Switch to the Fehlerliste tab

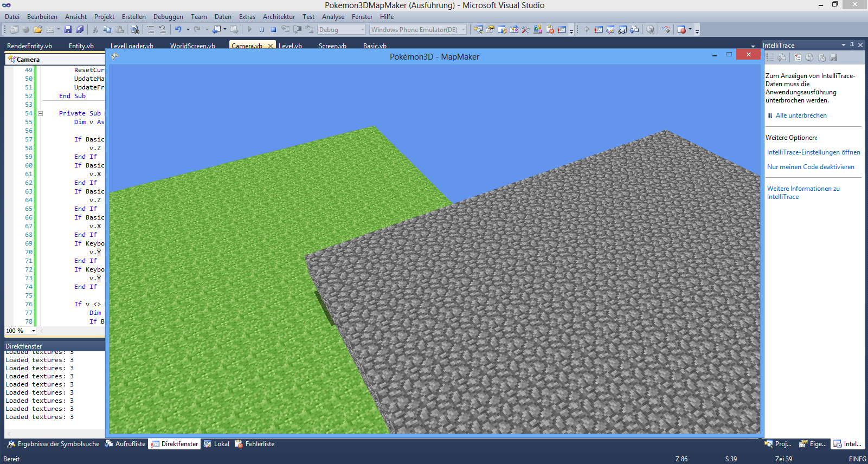click(255, 444)
